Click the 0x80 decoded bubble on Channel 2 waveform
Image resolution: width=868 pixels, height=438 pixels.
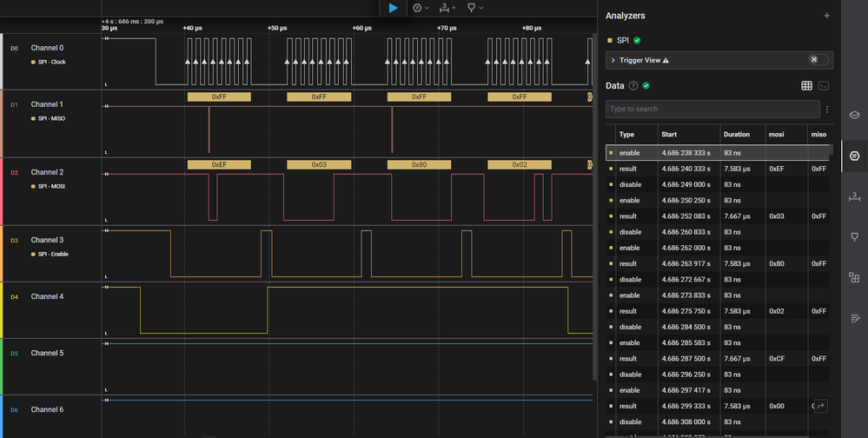(419, 165)
